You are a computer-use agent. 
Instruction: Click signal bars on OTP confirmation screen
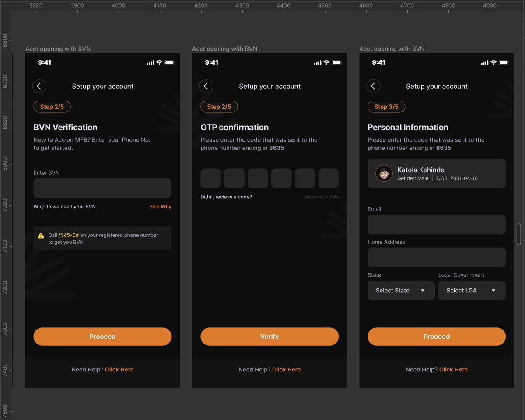click(318, 63)
